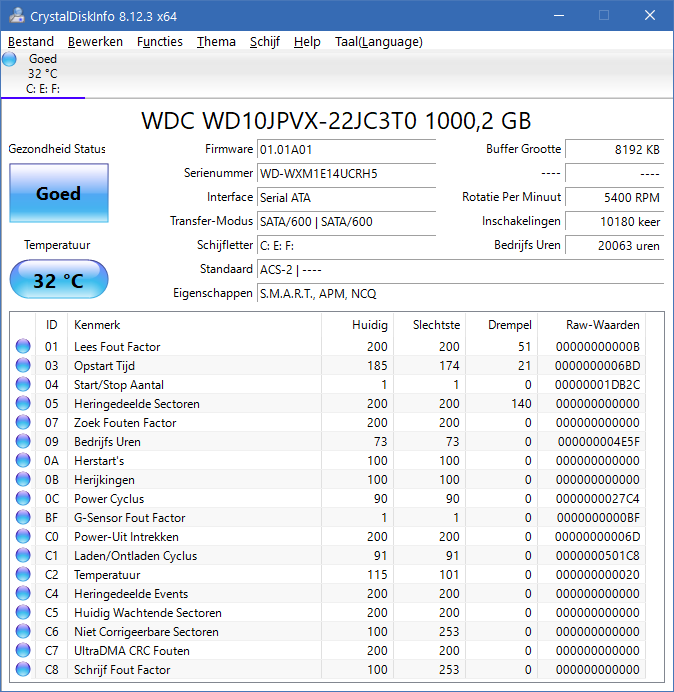
Task: Open the Taal(Language) menu
Action: (x=379, y=42)
